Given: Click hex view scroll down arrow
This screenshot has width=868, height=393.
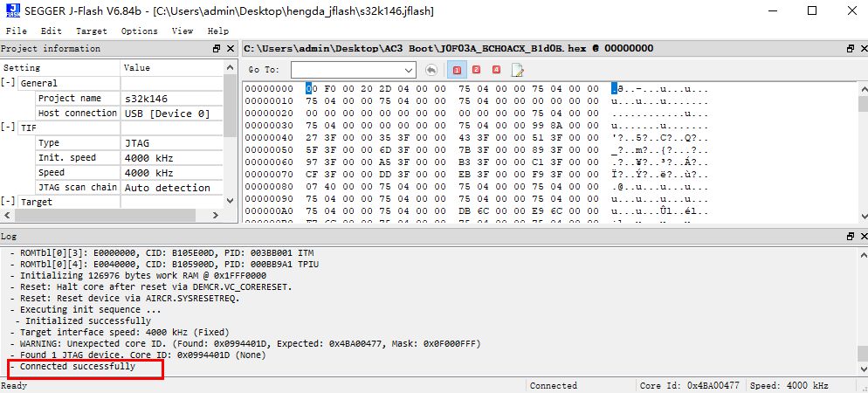Looking at the screenshot, I should [x=863, y=217].
